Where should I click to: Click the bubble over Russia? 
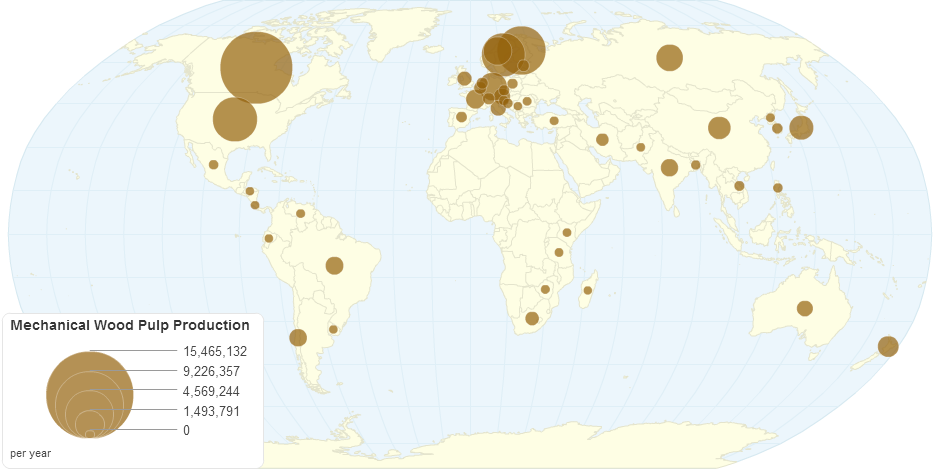click(x=669, y=58)
